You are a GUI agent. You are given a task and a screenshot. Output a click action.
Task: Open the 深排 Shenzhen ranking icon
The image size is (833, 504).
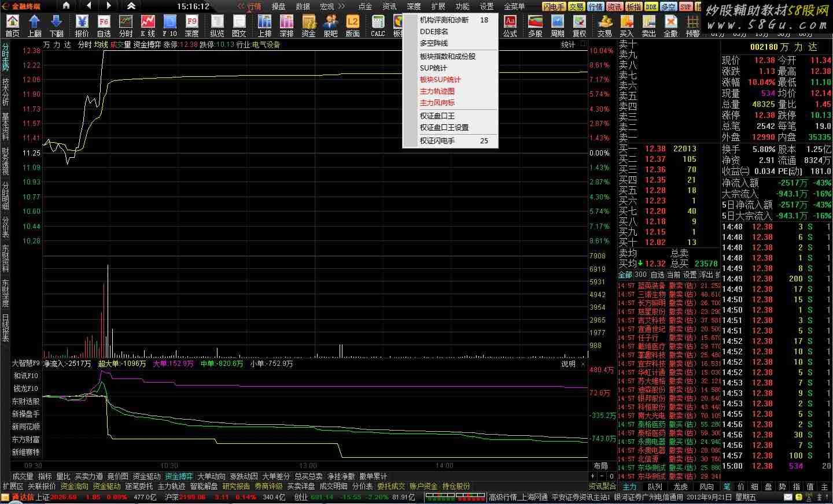click(286, 26)
